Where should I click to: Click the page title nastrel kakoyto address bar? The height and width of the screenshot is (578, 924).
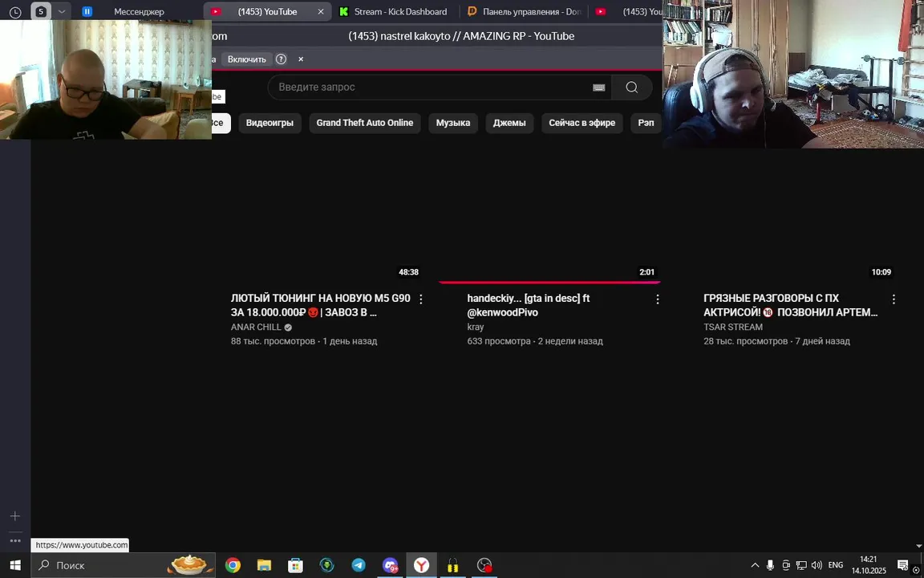461,36
